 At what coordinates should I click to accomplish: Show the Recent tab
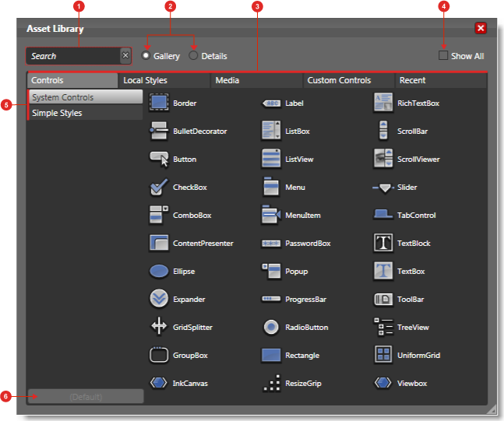point(440,80)
